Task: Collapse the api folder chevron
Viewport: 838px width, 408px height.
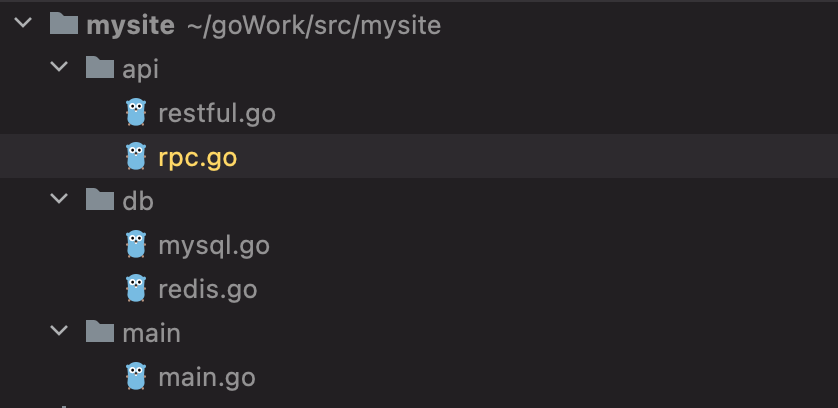Action: 60,68
